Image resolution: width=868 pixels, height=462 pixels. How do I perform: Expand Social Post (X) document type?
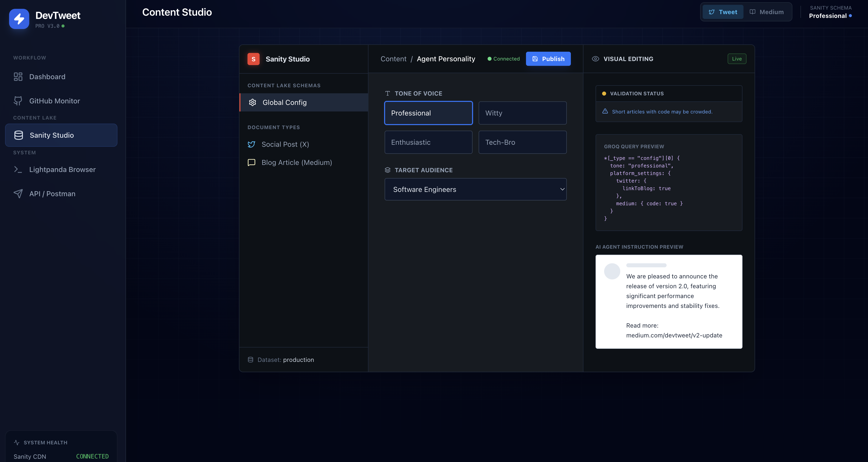click(x=285, y=144)
